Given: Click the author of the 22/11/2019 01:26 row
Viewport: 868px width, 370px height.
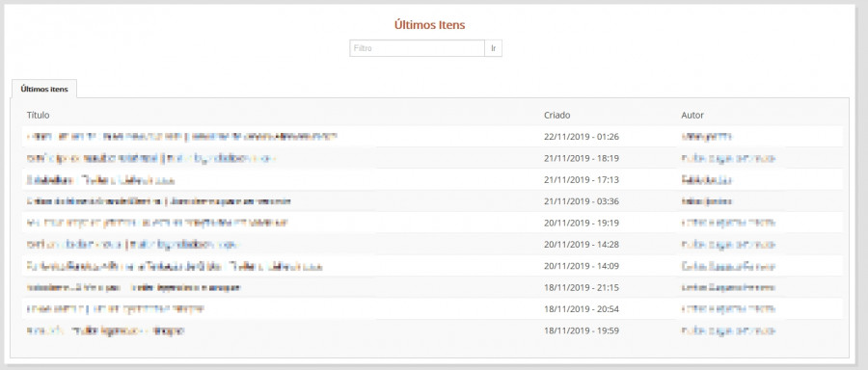Looking at the screenshot, I should click(x=707, y=136).
